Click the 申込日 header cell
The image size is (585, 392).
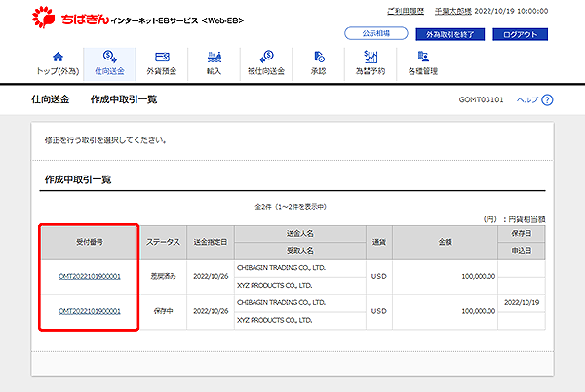coord(522,251)
